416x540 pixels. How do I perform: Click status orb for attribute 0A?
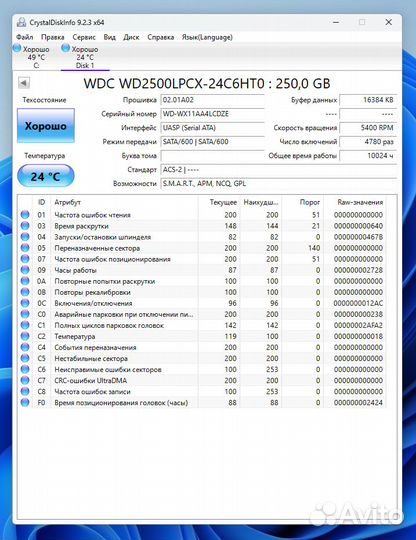click(25, 281)
